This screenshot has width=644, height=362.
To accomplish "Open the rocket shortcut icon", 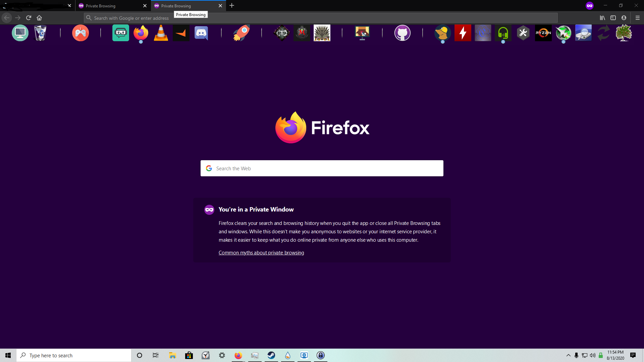I will click(241, 33).
